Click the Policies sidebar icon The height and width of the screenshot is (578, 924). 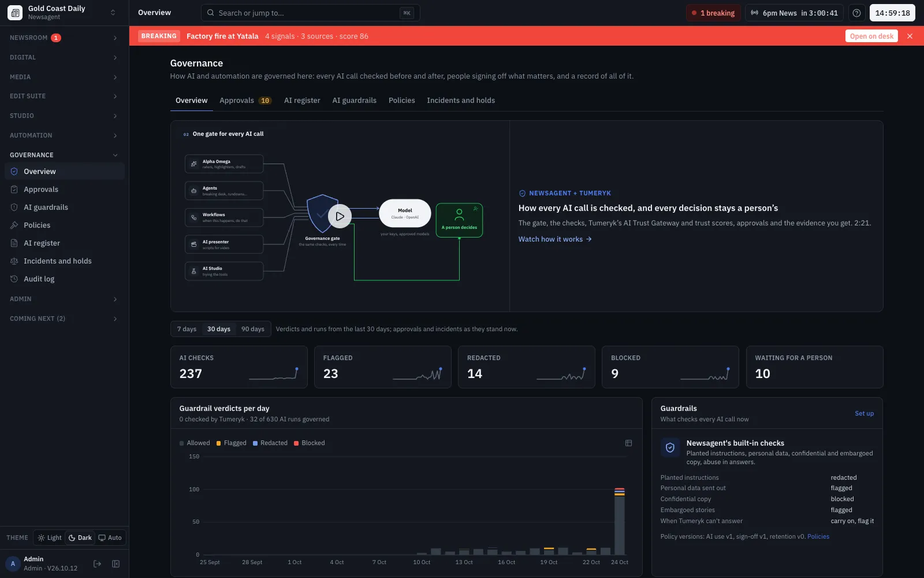pos(14,225)
